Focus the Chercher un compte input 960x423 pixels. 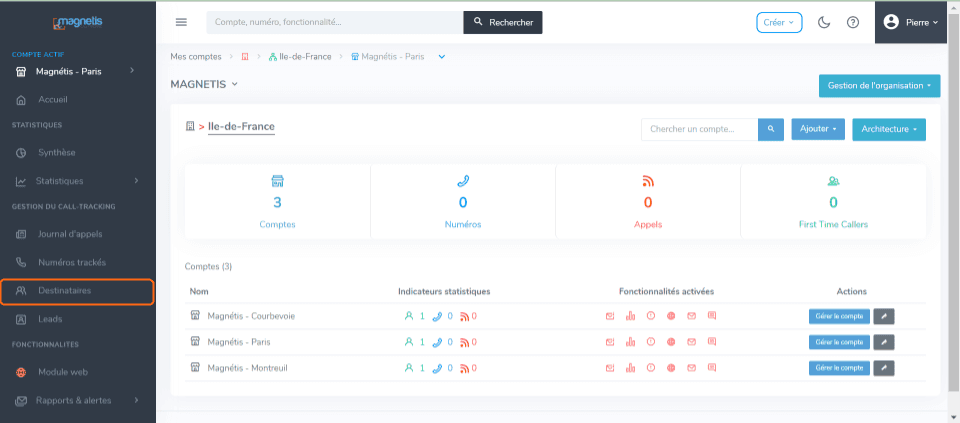tap(700, 129)
